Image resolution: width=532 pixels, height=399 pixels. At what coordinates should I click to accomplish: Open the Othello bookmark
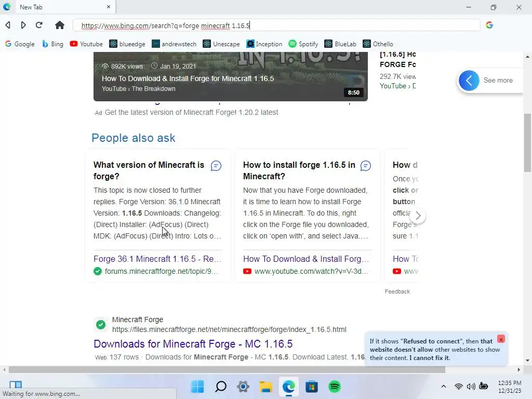(378, 44)
